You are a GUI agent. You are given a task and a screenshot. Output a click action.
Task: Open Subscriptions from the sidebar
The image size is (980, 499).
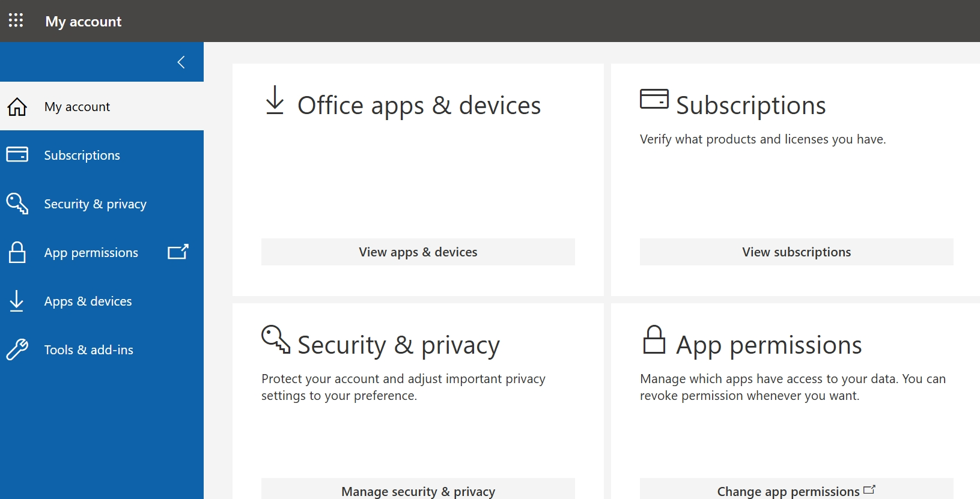102,155
